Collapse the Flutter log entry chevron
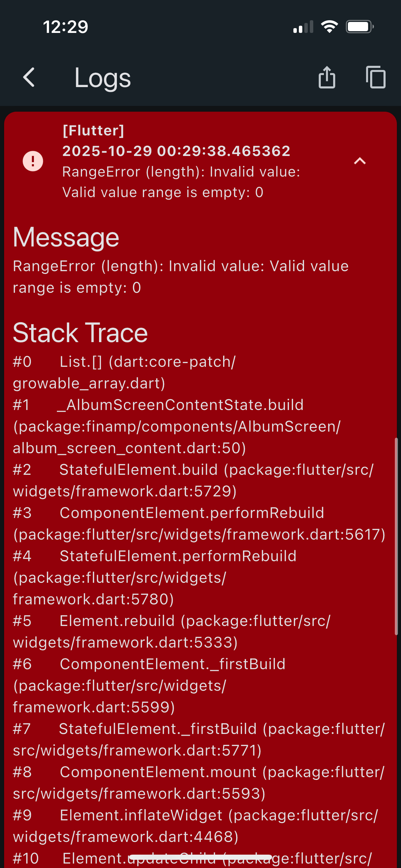The width and height of the screenshot is (401, 868). (360, 161)
